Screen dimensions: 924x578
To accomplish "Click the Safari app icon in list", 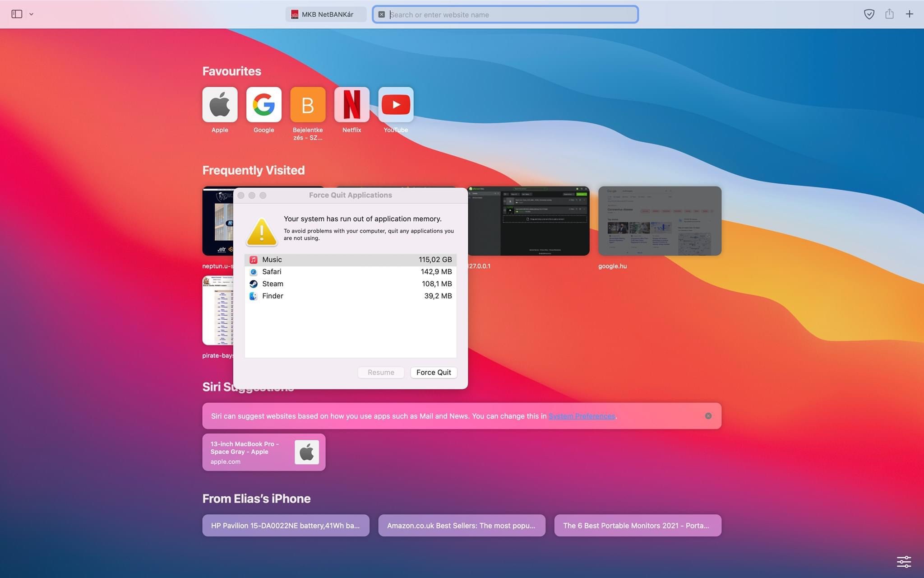I will (254, 272).
